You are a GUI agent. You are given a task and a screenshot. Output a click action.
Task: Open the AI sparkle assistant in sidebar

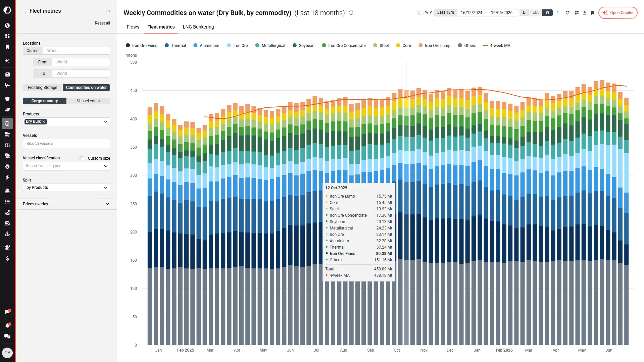click(7, 61)
